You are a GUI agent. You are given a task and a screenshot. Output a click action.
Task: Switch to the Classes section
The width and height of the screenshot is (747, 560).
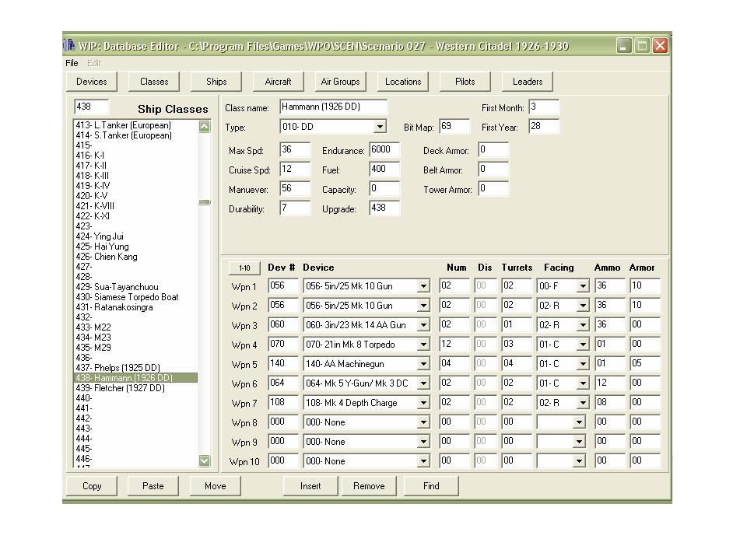click(x=154, y=82)
